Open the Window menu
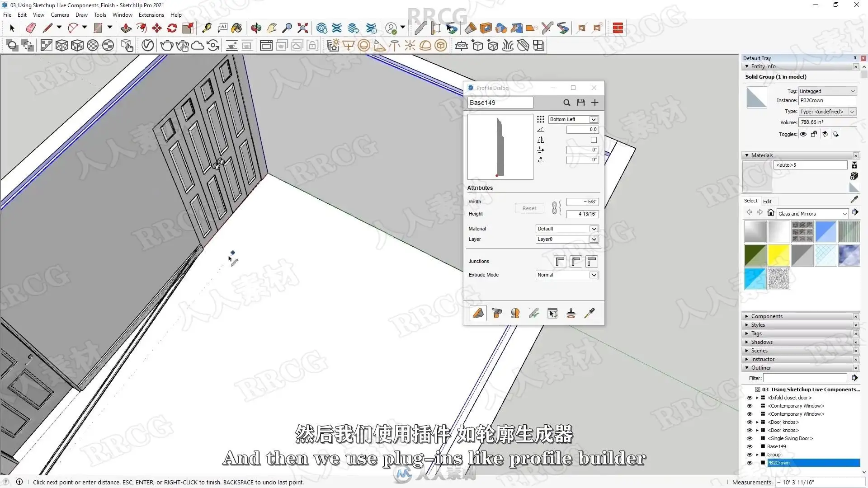The image size is (868, 488). [x=122, y=15]
